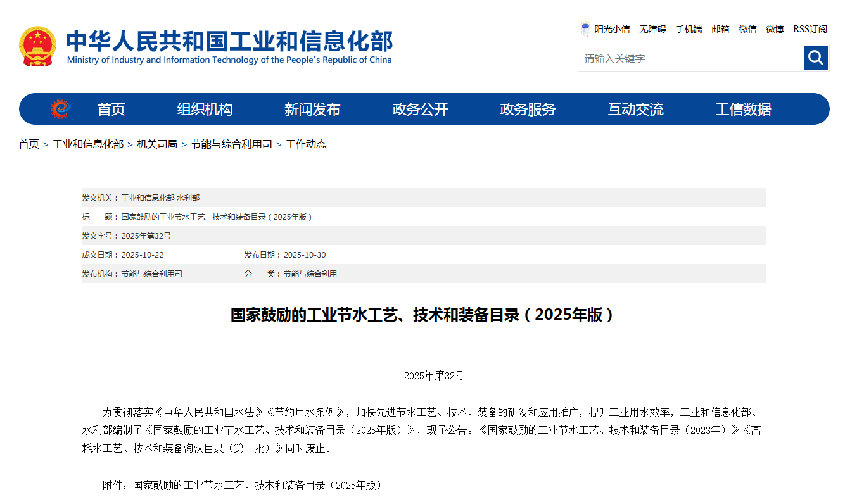
Task: Focus the keyword search input field
Action: pyautogui.click(x=690, y=58)
